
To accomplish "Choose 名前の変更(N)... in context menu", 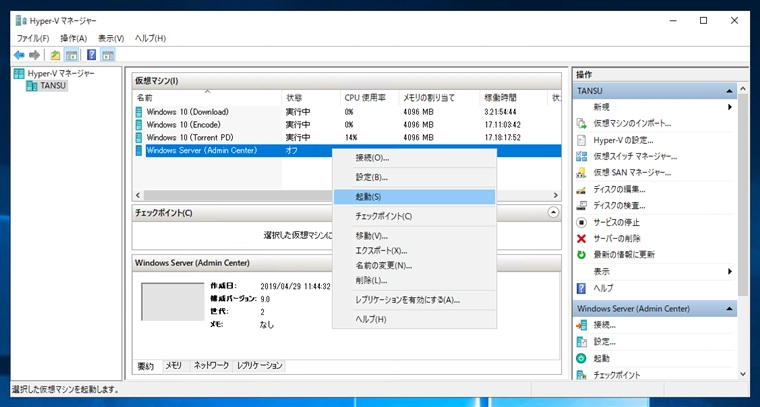I will click(x=414, y=266).
